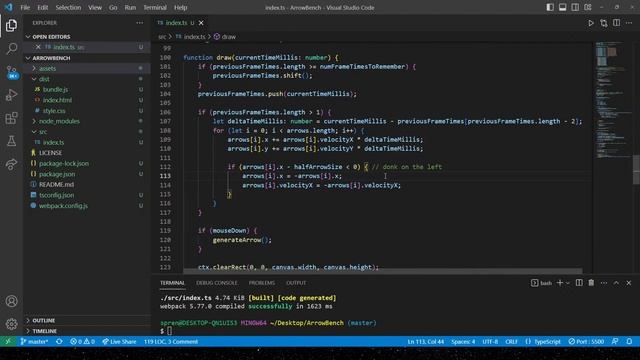Click the draw breadcrumb item
This screenshot has width=640, height=360.
tap(225, 37)
